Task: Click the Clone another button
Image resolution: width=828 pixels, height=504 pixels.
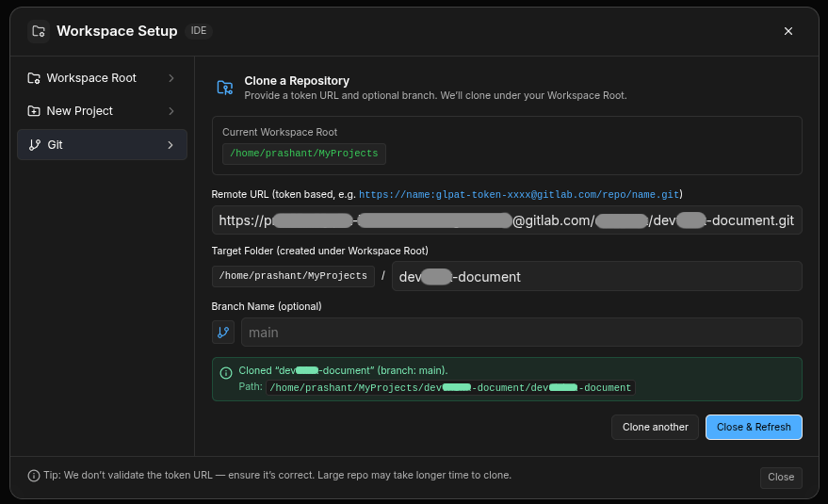Action: 656,427
